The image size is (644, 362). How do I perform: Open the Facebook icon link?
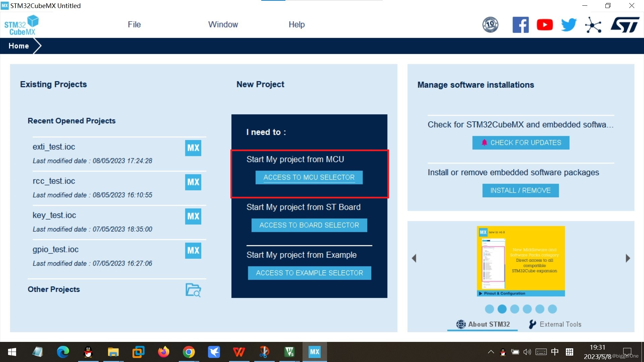point(520,25)
